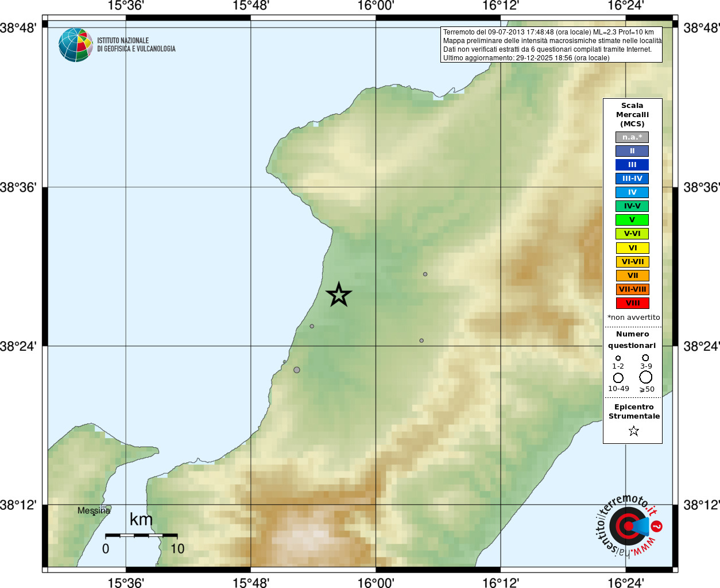Select the III-IV intensity swatch

[632, 179]
